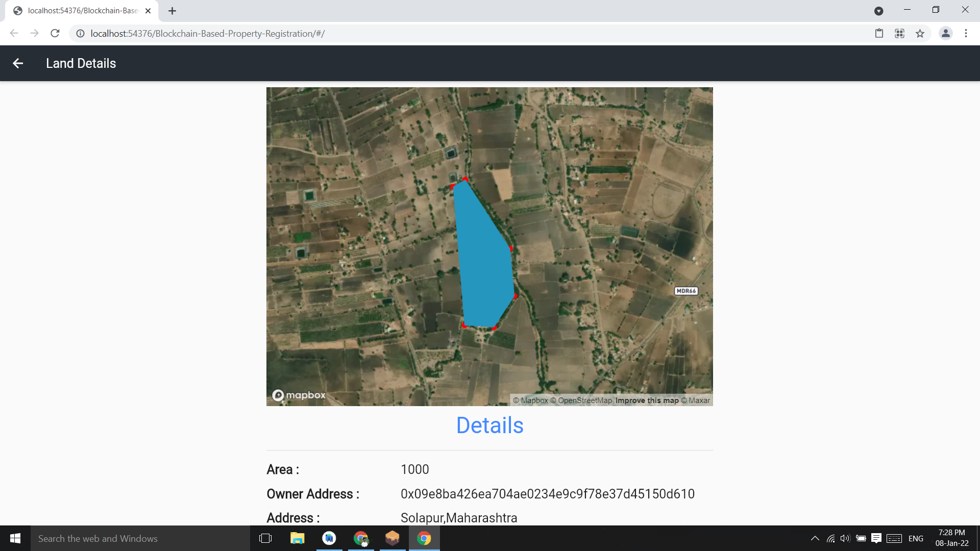Open the Chrome profile avatar icon
Viewport: 980px width, 551px height.
(945, 34)
